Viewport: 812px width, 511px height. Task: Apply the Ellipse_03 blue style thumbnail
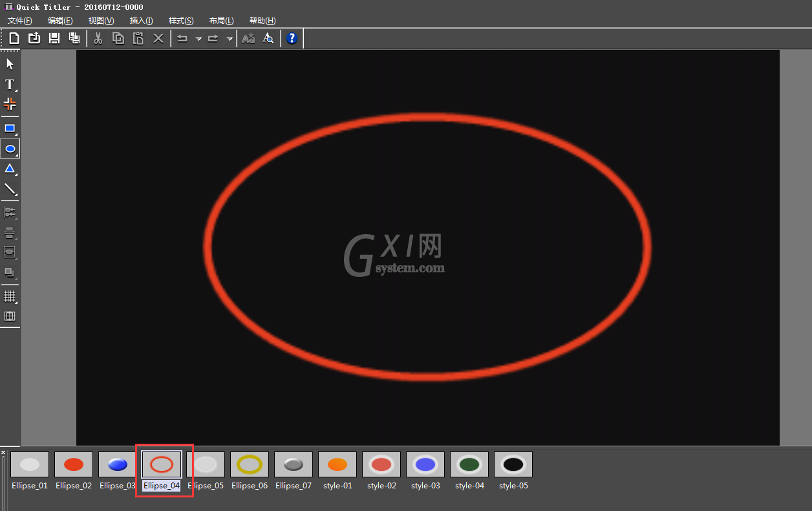click(118, 464)
